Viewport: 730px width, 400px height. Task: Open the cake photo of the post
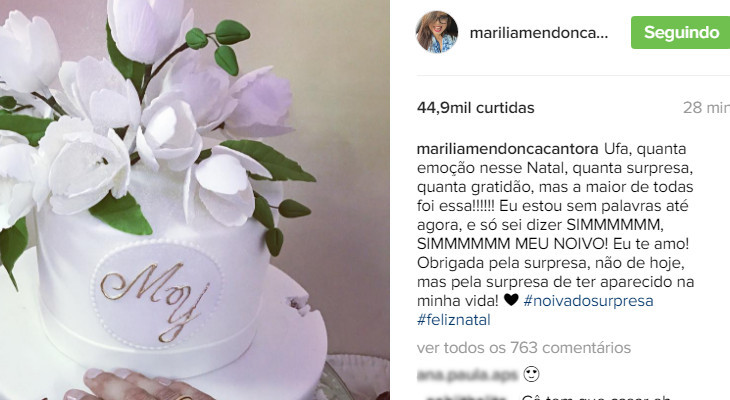(195, 200)
